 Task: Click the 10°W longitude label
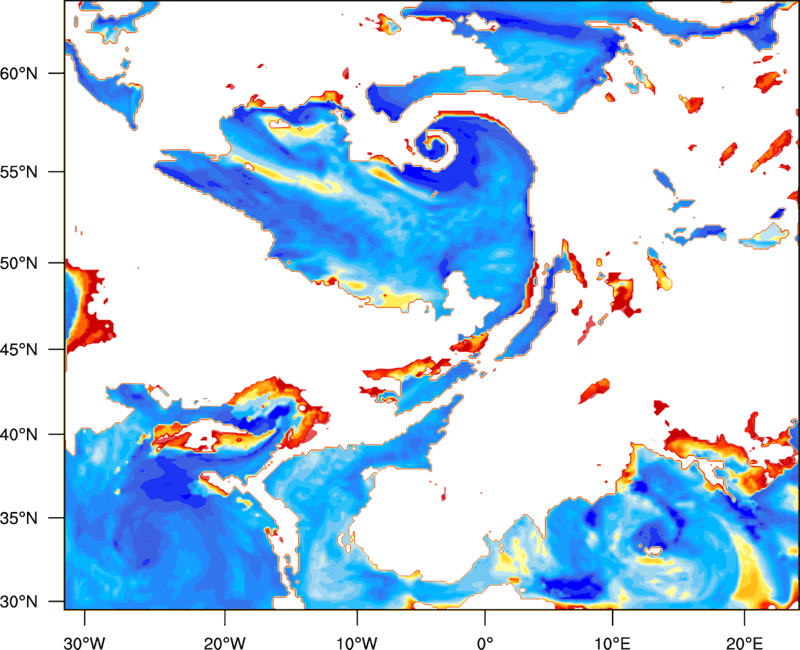pyautogui.click(x=357, y=643)
